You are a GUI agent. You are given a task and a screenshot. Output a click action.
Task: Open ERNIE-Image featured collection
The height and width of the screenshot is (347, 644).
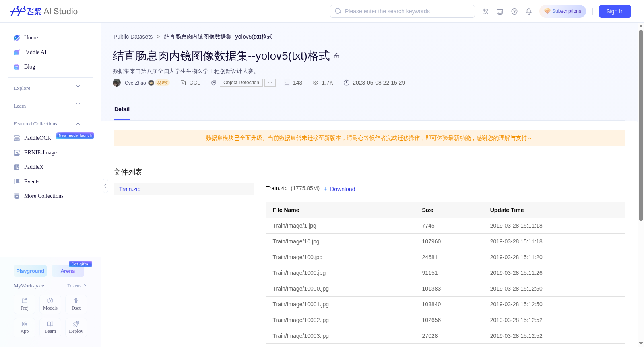(40, 153)
